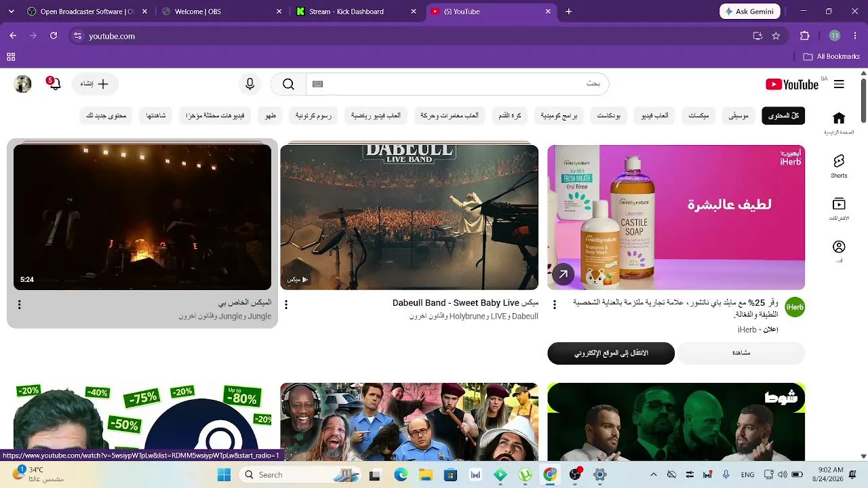Reload the page
This screenshot has width=868, height=488.
pos(54,36)
